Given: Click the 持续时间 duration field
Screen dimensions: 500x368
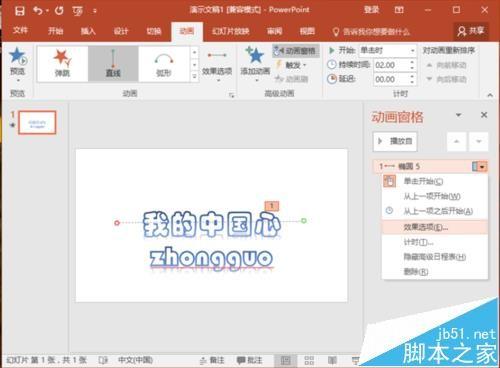Looking at the screenshot, I should coord(391,65).
